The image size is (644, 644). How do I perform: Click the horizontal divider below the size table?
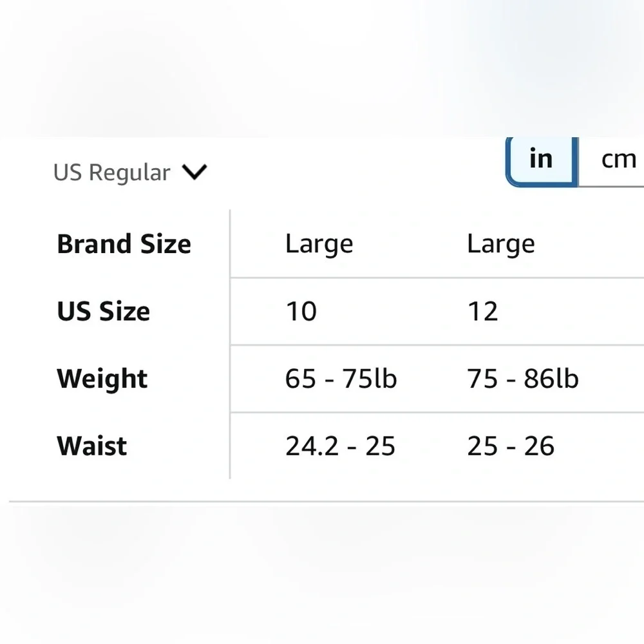tap(327, 502)
